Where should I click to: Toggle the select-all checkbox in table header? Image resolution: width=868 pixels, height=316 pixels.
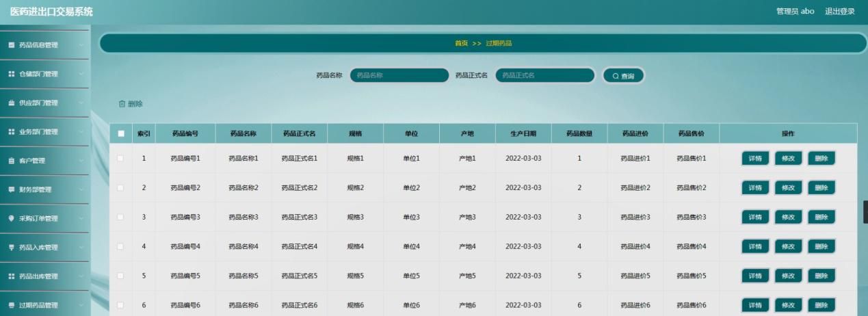121,133
